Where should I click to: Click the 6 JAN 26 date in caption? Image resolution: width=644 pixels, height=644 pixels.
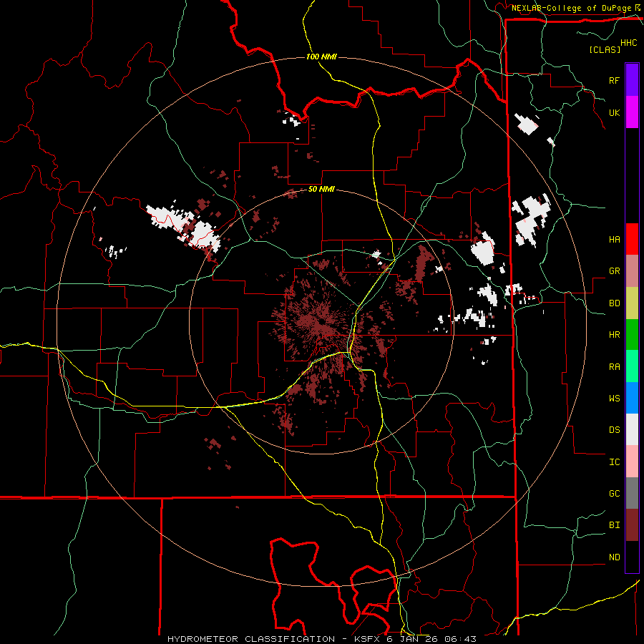pos(414,639)
